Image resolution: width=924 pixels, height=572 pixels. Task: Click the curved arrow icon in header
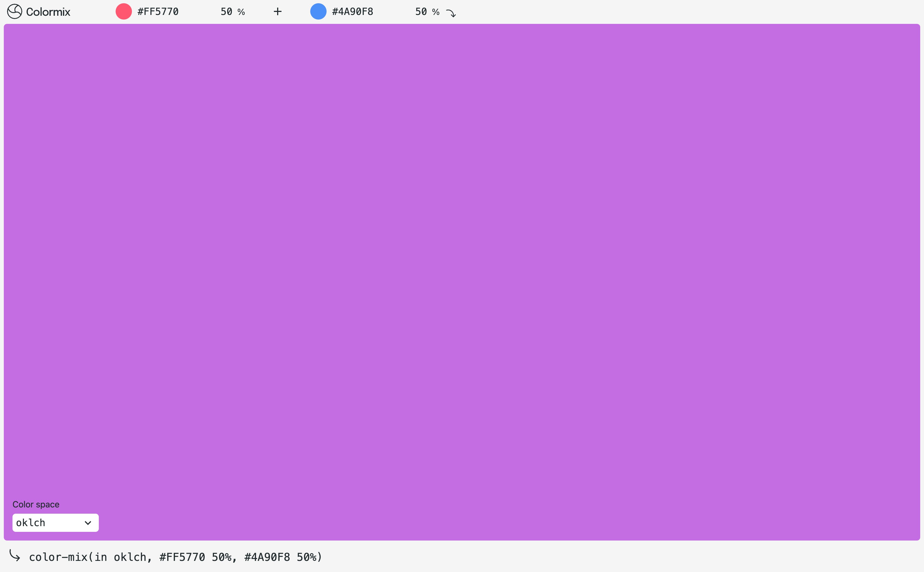click(x=451, y=14)
